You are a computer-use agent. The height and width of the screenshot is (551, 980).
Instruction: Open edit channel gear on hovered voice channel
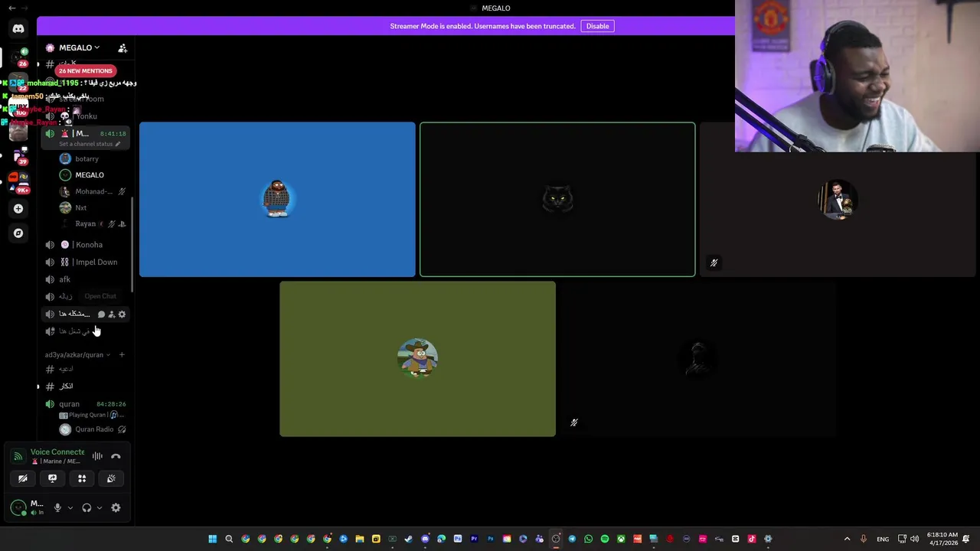pos(122,315)
